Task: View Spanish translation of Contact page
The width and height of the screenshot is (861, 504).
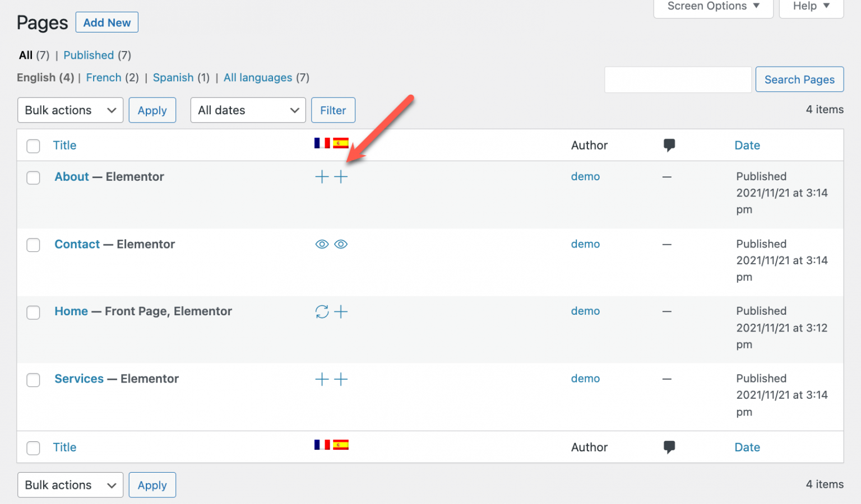Action: click(341, 244)
